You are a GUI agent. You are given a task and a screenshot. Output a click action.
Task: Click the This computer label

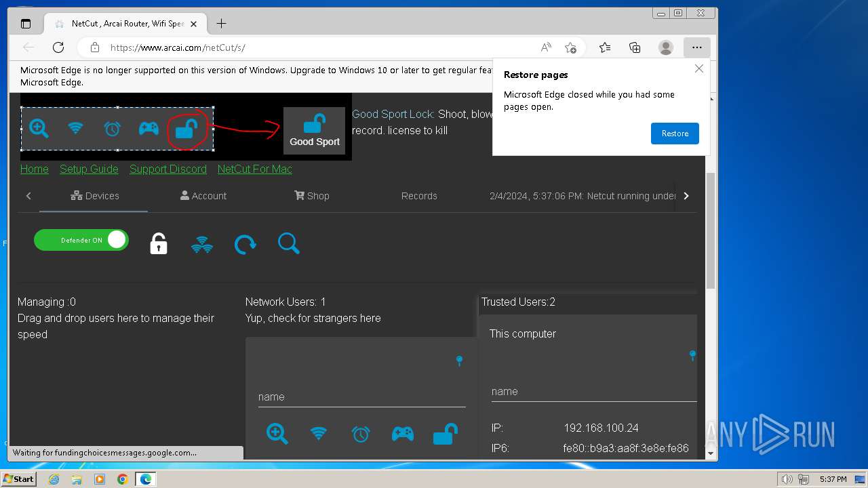523,334
